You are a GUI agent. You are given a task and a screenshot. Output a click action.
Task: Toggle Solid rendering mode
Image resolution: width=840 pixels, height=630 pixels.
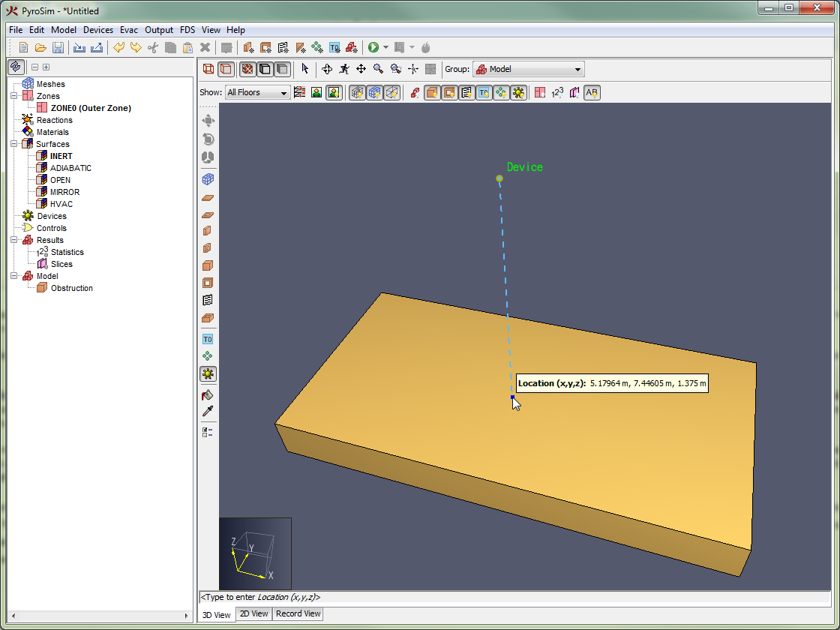coord(226,68)
